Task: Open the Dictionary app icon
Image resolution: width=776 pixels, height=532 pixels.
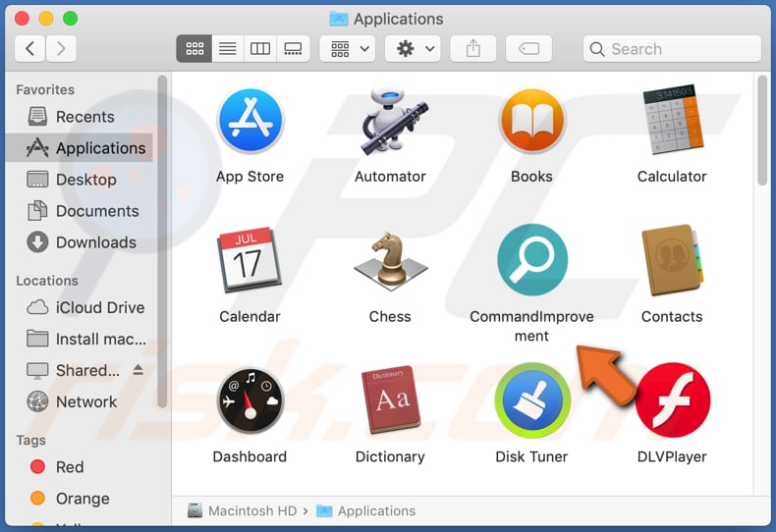Action: click(x=391, y=400)
